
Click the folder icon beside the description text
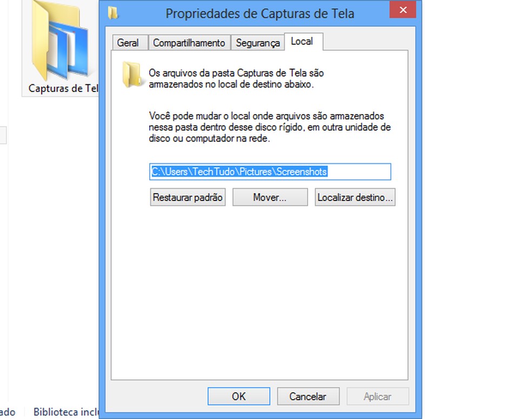(x=132, y=75)
